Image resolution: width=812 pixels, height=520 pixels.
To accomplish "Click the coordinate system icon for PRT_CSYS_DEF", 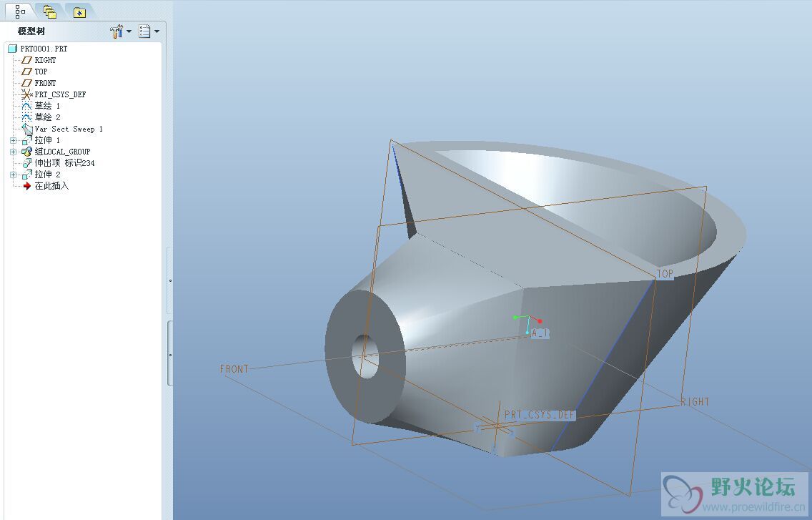I will click(x=26, y=94).
